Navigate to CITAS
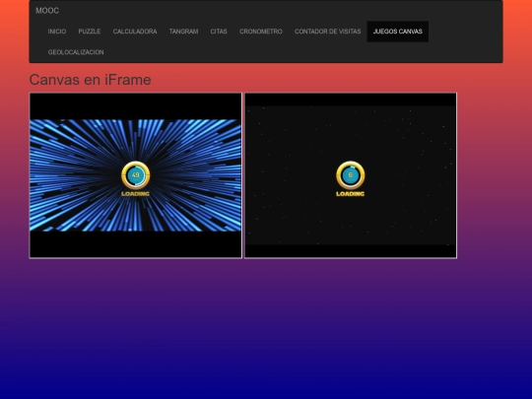 (219, 32)
